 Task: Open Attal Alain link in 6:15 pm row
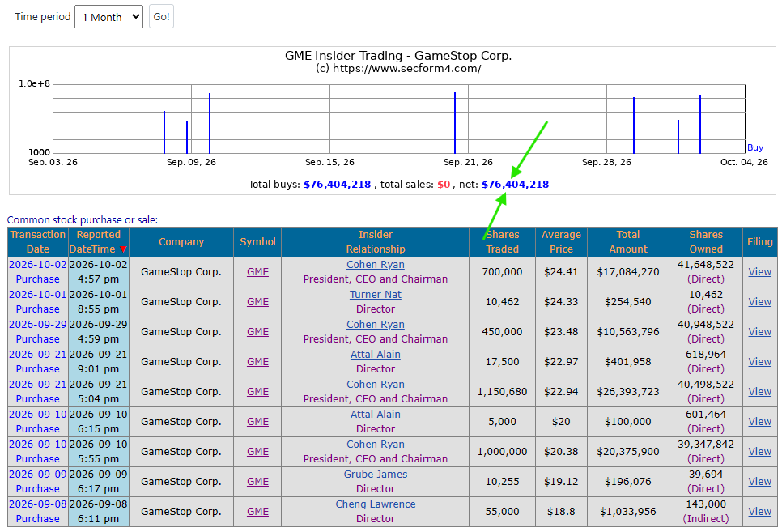[375, 415]
